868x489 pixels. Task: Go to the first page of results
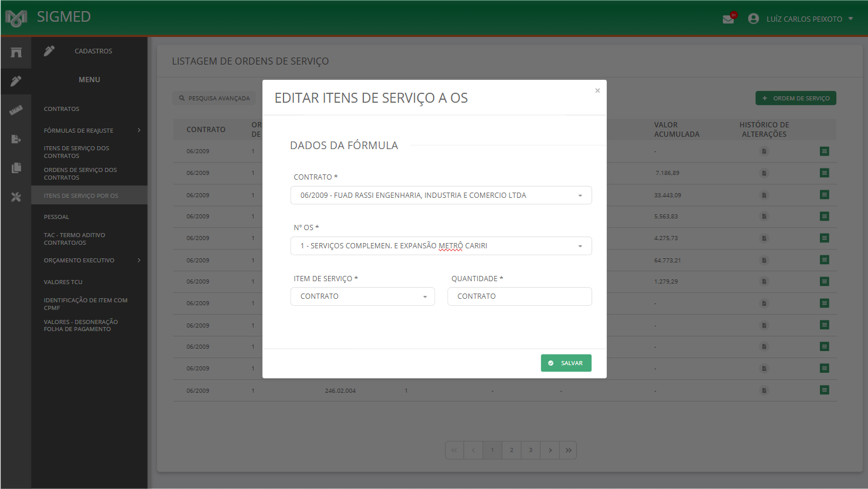(454, 450)
